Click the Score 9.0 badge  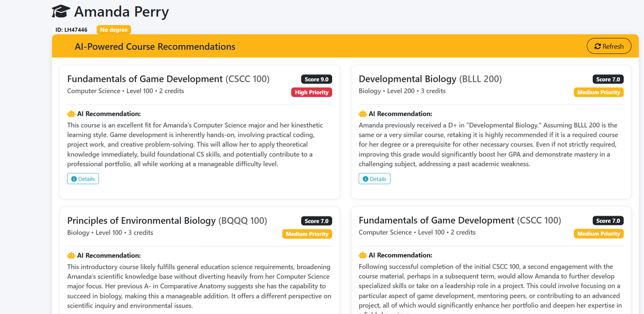pos(316,79)
